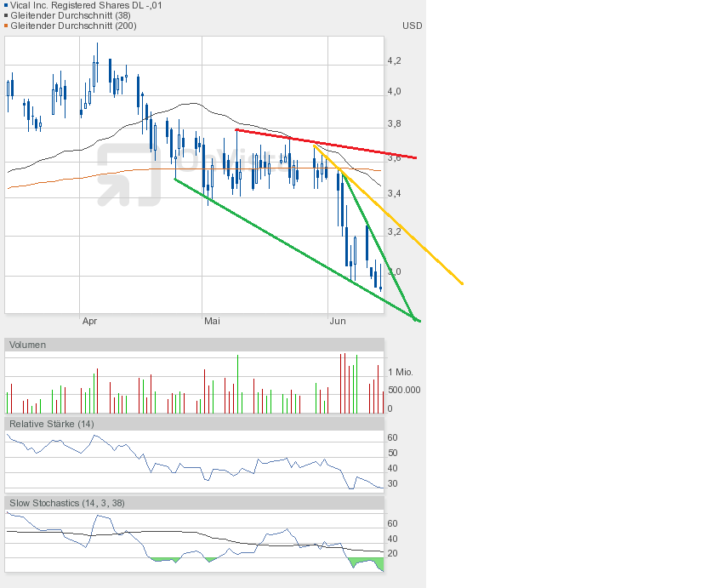Click the Volumen panel header
The height and width of the screenshot is (588, 723).
click(x=28, y=345)
